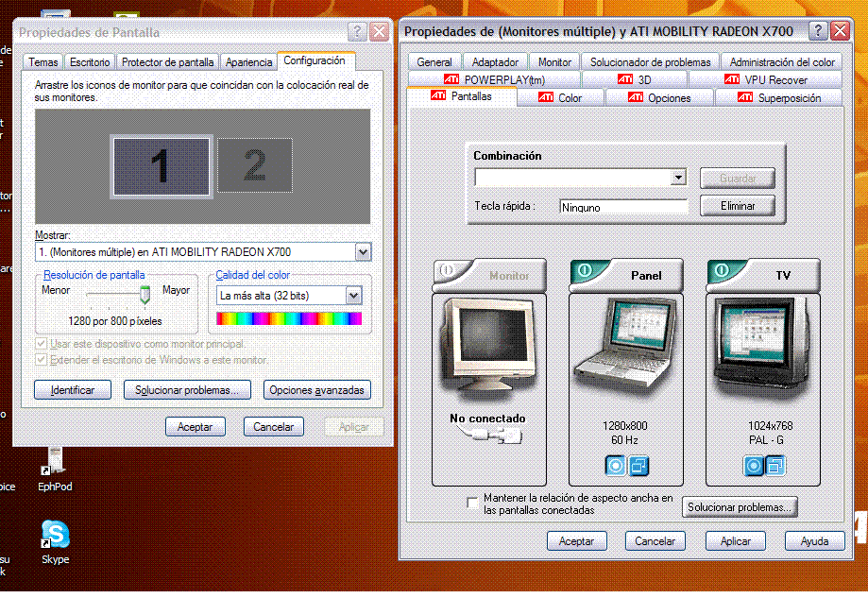Open the ATI POWERPLAY(tm) tab
The width and height of the screenshot is (868, 598).
tap(494, 79)
